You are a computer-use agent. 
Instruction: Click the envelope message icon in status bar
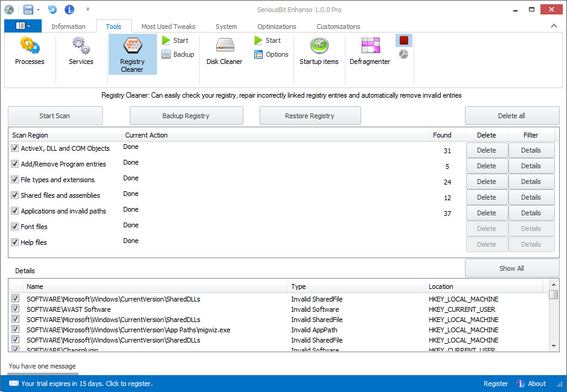[14, 384]
